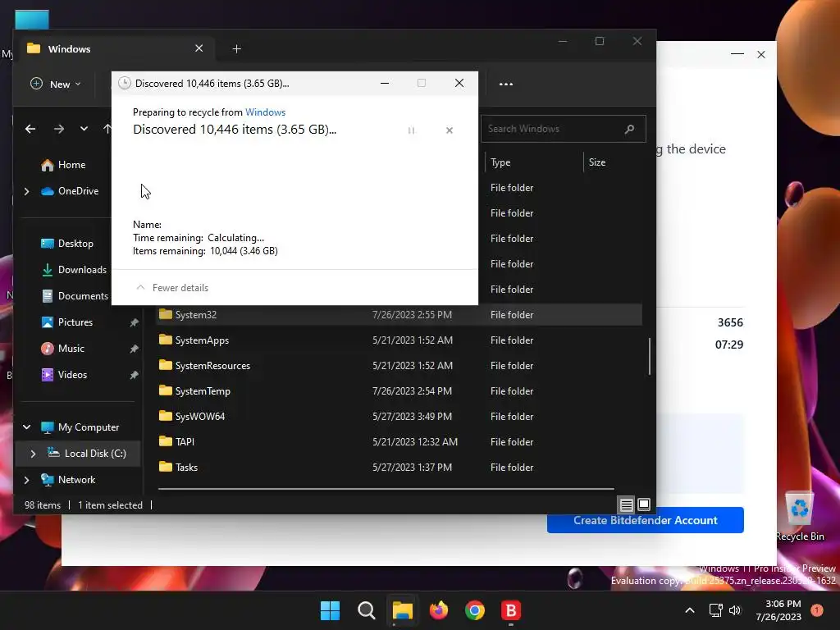The width and height of the screenshot is (840, 630).
Task: Launch Firefox from the taskbar
Action: click(439, 610)
